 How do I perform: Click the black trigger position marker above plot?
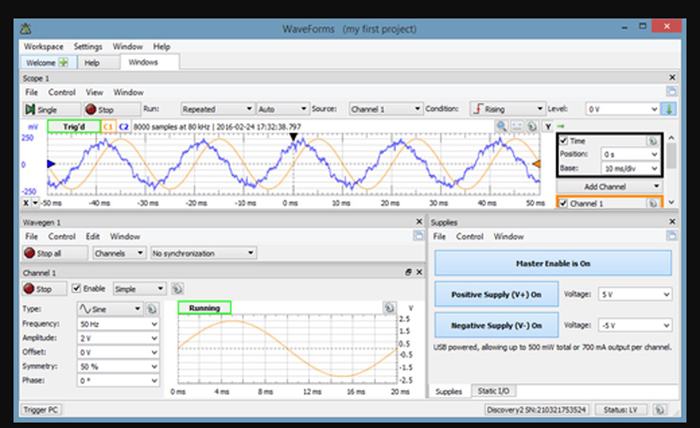(293, 137)
